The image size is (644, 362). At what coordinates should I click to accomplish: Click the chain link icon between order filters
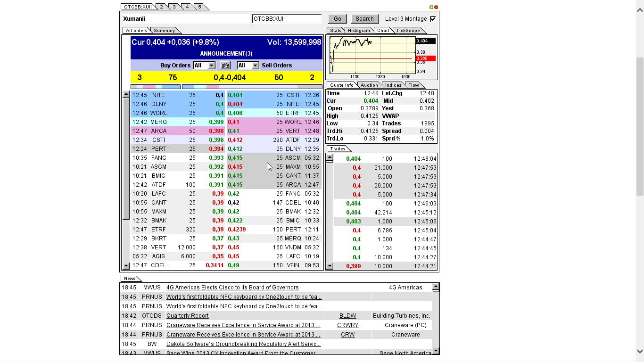[225, 66]
